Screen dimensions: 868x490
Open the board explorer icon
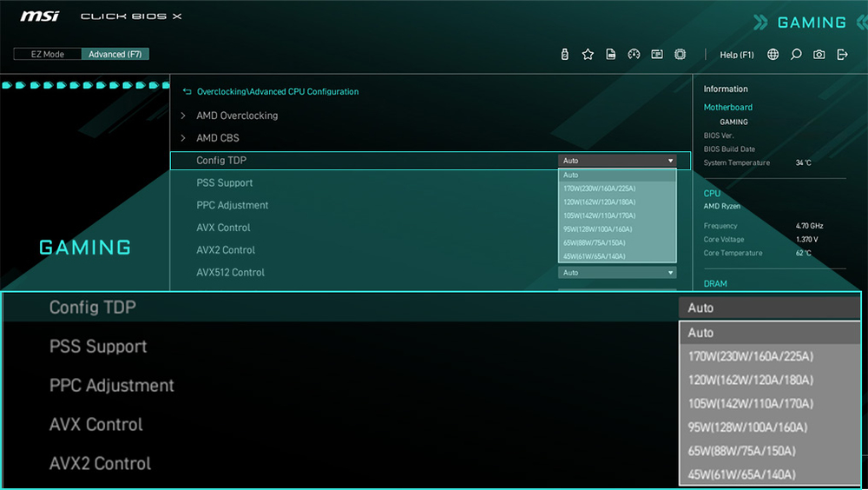point(657,55)
